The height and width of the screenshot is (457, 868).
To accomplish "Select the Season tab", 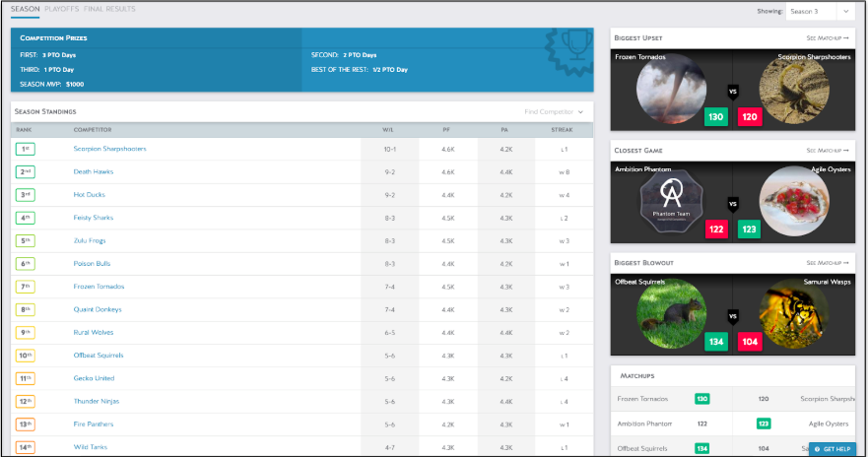I will pos(25,9).
